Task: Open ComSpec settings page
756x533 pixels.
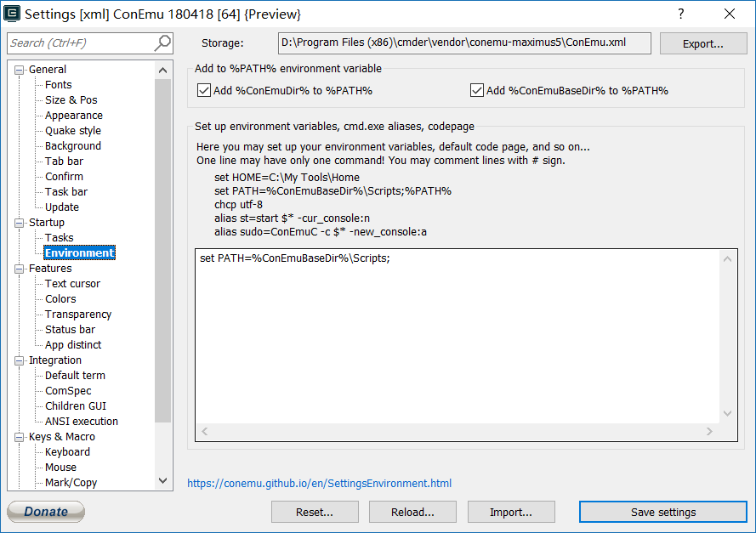Action: coord(68,391)
